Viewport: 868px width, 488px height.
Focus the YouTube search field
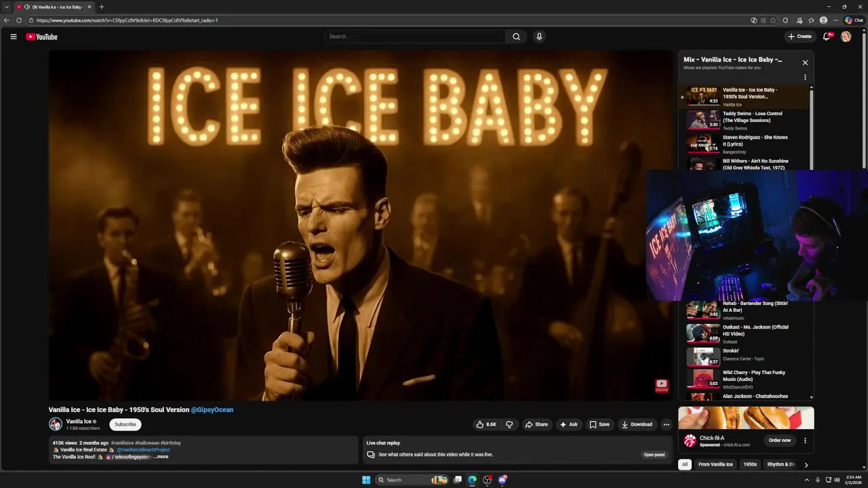click(415, 37)
